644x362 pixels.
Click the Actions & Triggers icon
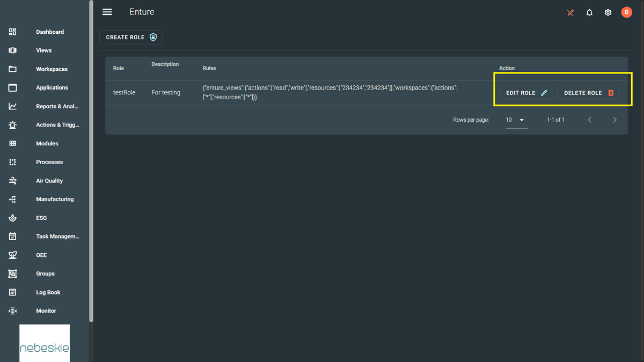coord(12,124)
